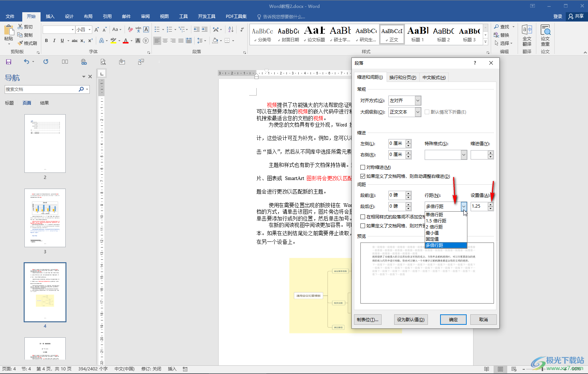Open navigation pane options arrow
The image size is (588, 374).
click(x=84, y=77)
